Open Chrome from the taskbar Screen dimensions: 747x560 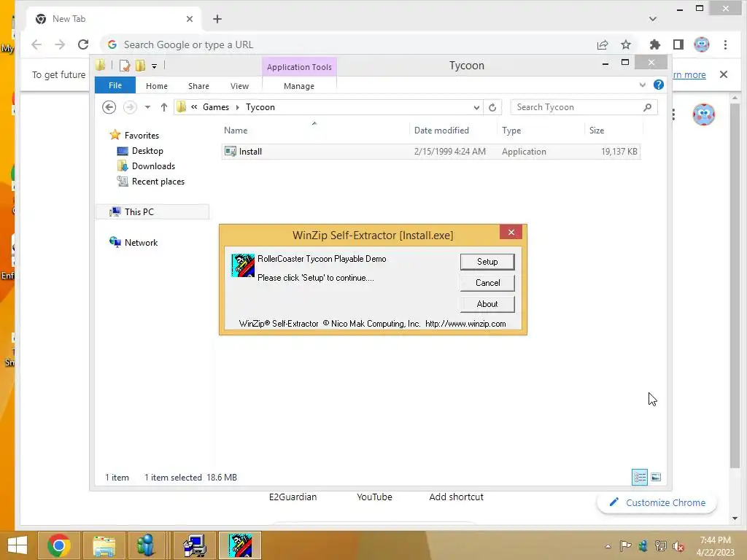click(58, 545)
